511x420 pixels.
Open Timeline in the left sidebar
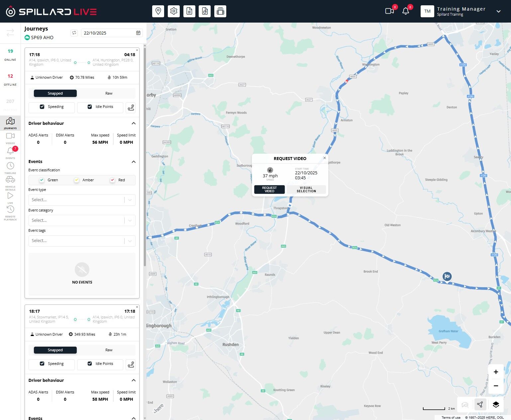tap(10, 168)
